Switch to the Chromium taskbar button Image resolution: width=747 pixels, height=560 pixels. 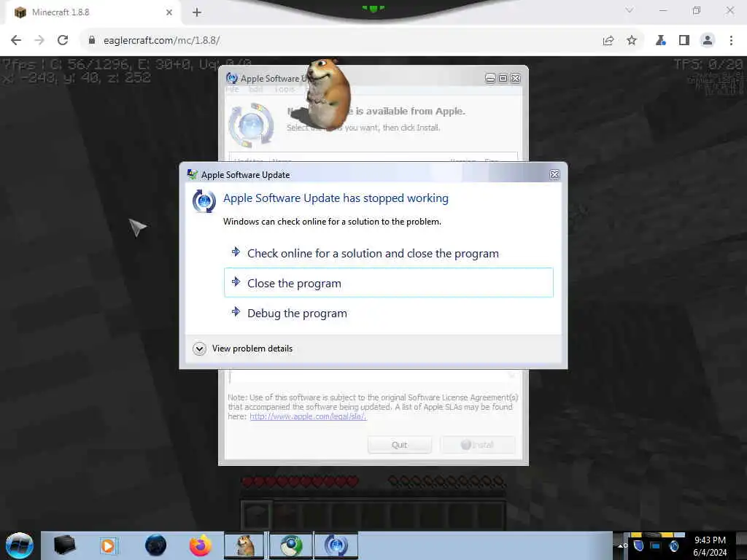click(291, 545)
